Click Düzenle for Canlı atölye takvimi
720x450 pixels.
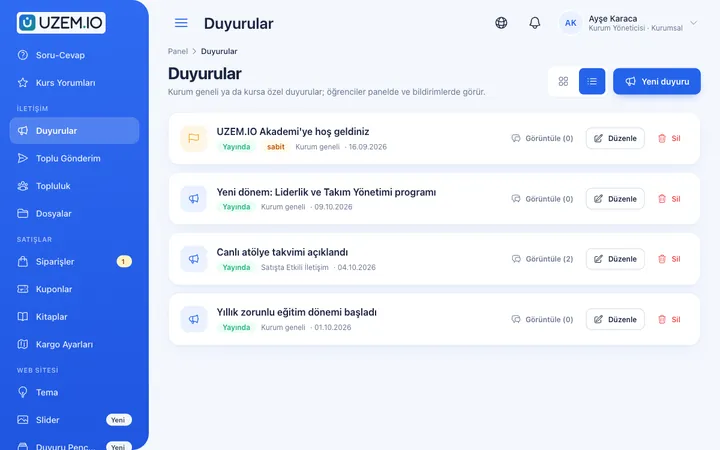click(615, 259)
